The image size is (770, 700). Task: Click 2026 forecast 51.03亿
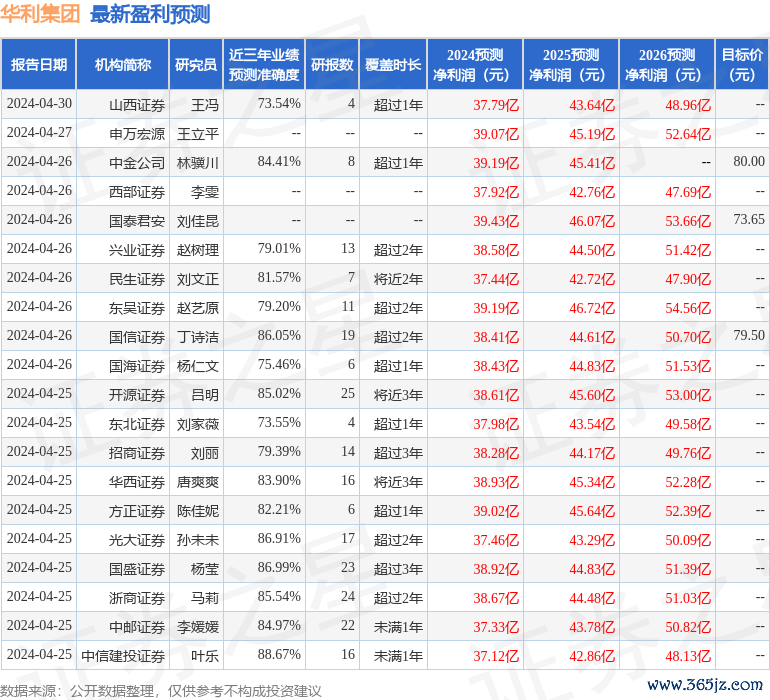click(688, 598)
